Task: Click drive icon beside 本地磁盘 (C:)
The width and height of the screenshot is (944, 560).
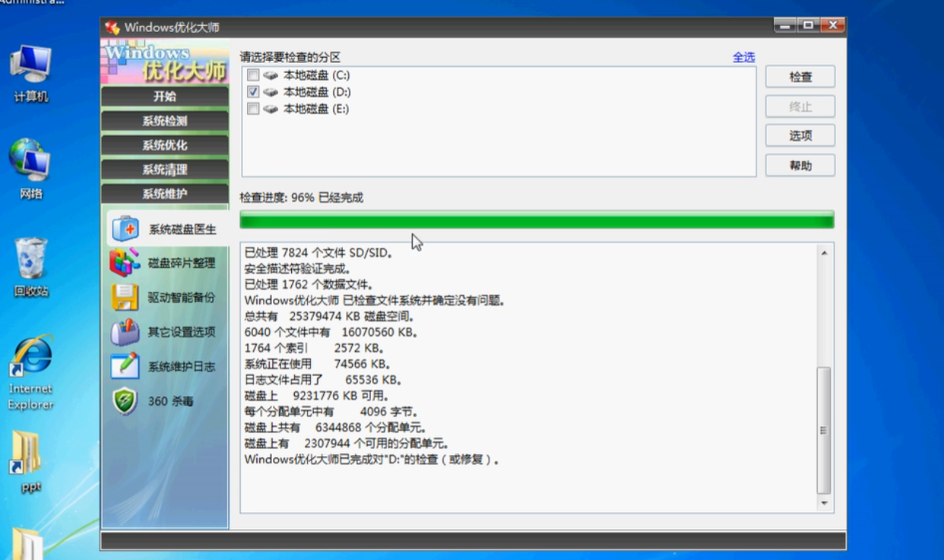Action: (x=271, y=75)
